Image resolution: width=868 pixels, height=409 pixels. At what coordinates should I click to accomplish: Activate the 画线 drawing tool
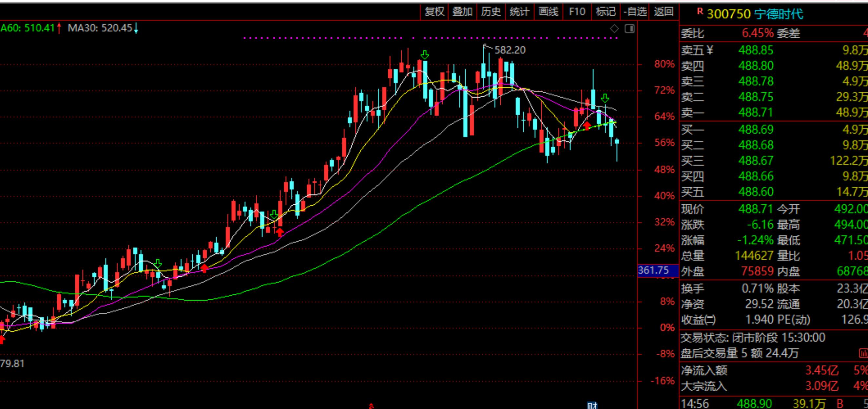(x=548, y=12)
